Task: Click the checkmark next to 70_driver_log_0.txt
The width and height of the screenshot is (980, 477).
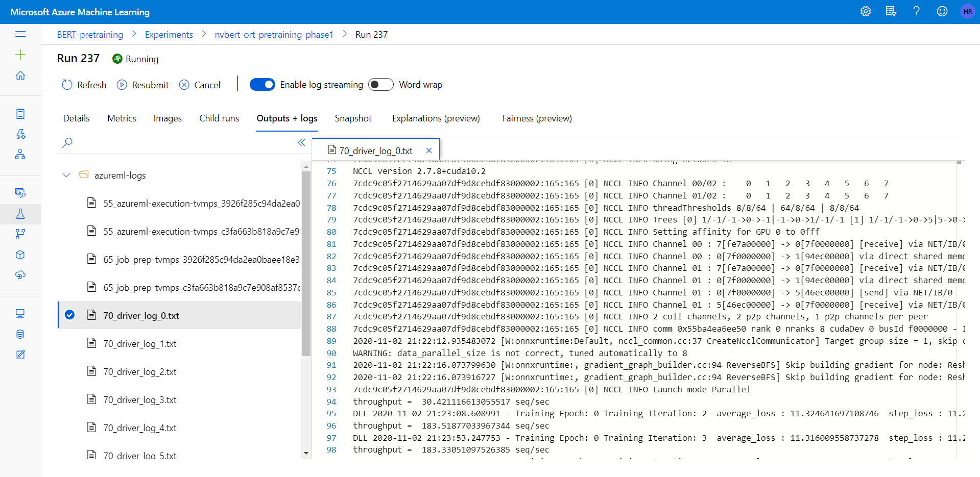Action: point(70,315)
